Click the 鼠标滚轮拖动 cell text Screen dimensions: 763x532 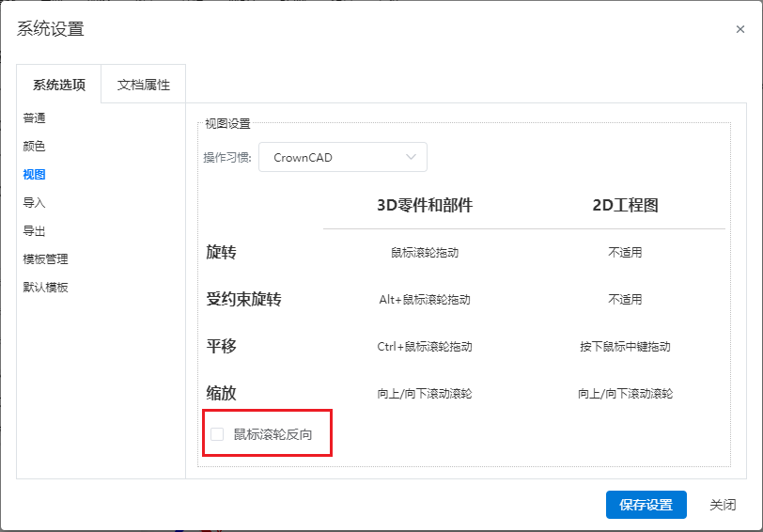click(x=425, y=253)
